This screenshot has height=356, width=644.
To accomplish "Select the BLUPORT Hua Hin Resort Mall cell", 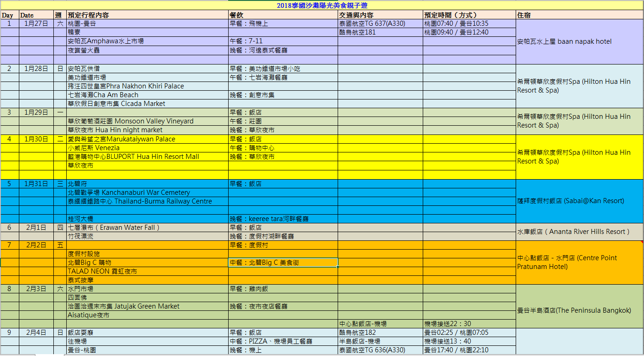I will 147,157.
